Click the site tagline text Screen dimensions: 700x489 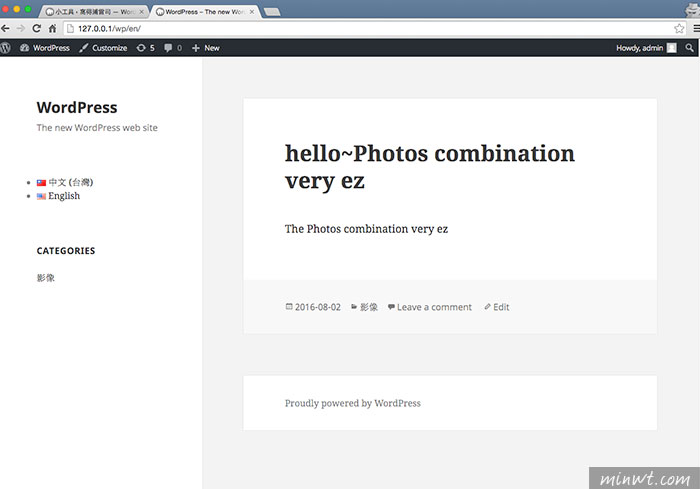(97, 128)
